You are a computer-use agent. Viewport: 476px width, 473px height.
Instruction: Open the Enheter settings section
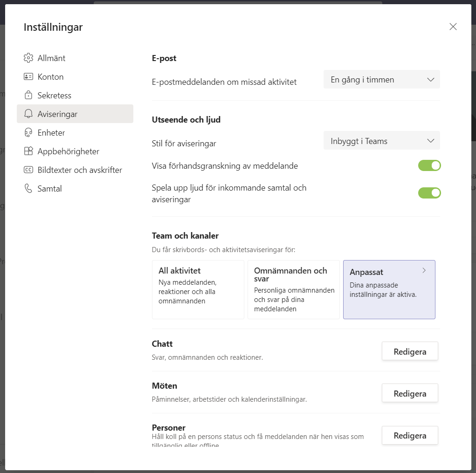click(x=51, y=133)
